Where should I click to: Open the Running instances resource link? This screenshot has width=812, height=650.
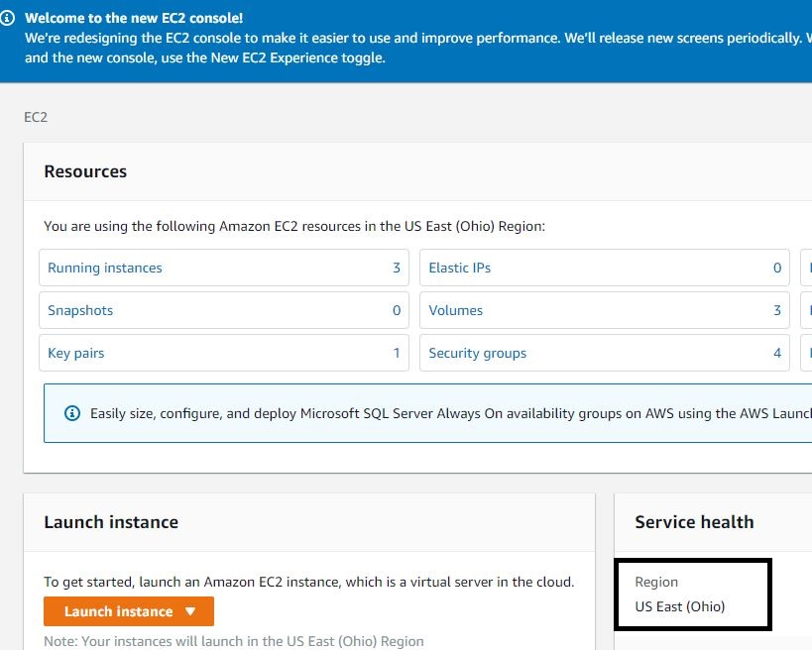[105, 268]
